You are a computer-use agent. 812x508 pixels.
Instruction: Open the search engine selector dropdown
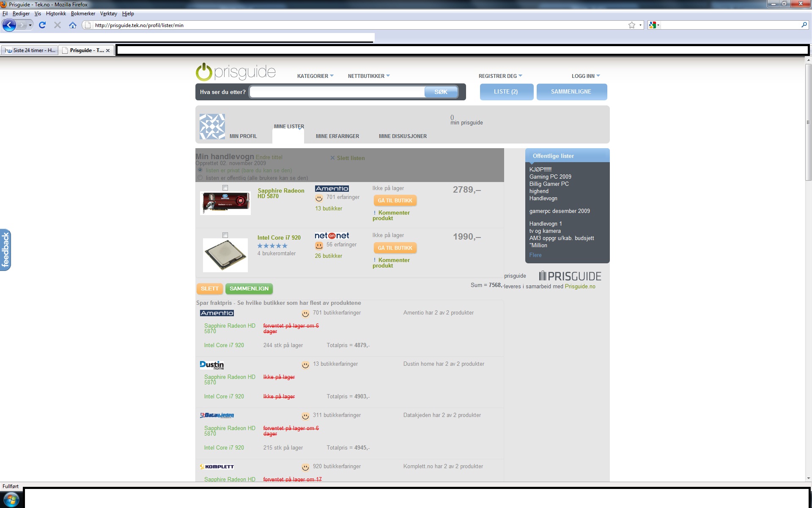(x=658, y=25)
